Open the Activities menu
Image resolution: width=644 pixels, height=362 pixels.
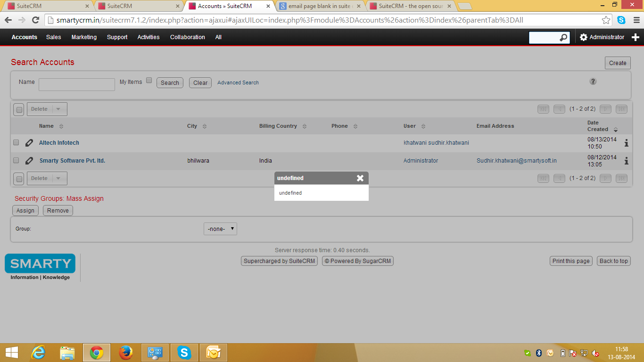149,37
